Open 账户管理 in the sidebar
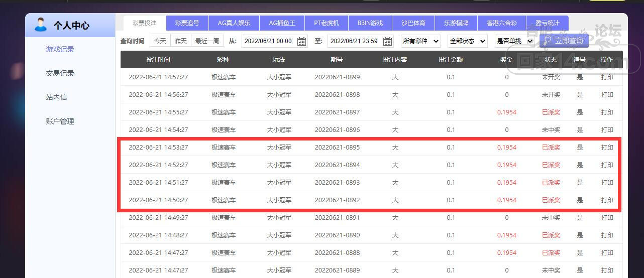The height and width of the screenshot is (278, 644). [60, 121]
